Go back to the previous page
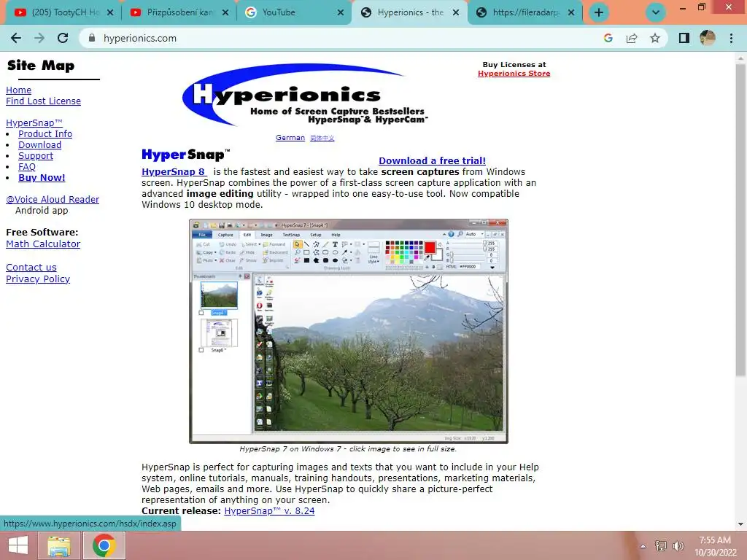This screenshot has width=747, height=560. [x=16, y=38]
